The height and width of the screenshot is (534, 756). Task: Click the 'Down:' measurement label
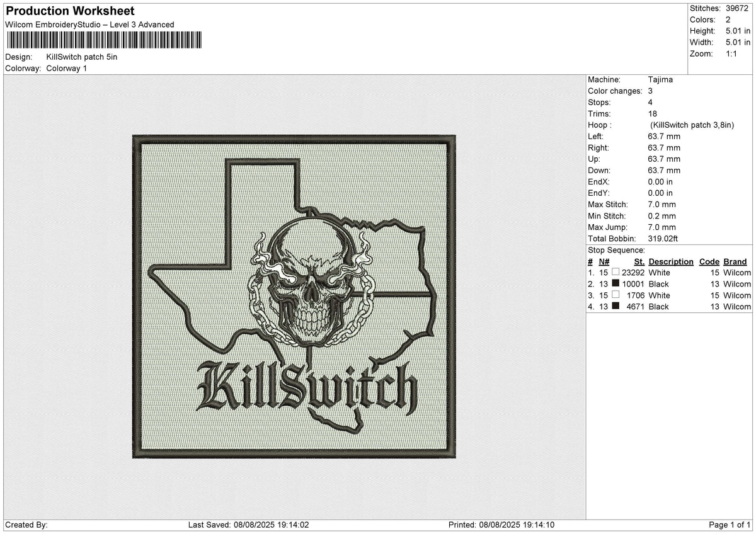coord(599,171)
